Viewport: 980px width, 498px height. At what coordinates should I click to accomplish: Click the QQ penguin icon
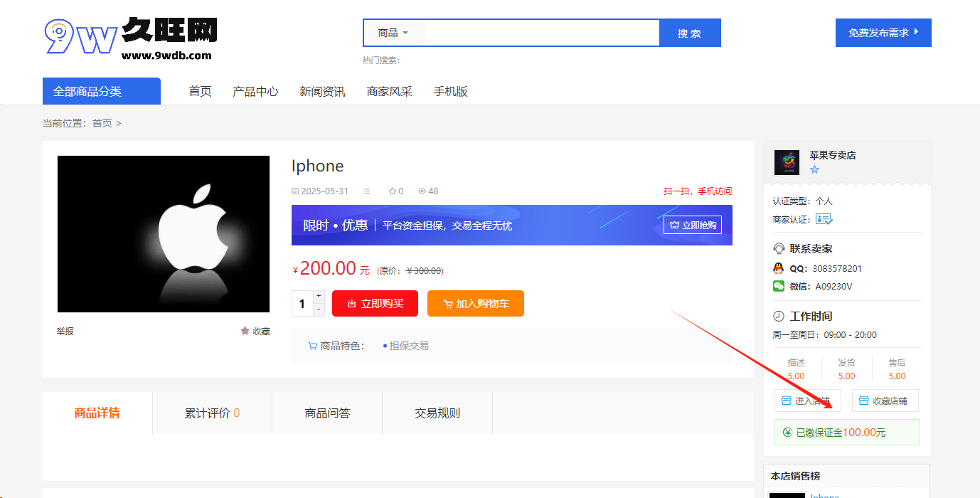tap(779, 268)
